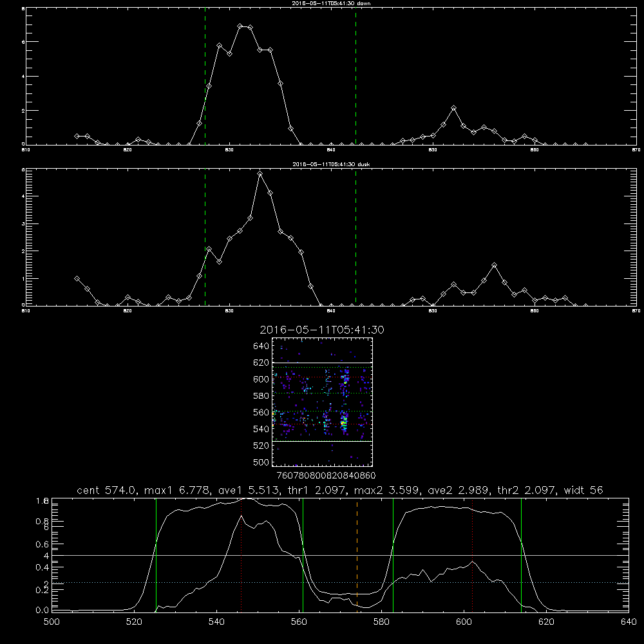
Task: Select the highest peak diamond in dusk plot
Action: tap(260, 174)
